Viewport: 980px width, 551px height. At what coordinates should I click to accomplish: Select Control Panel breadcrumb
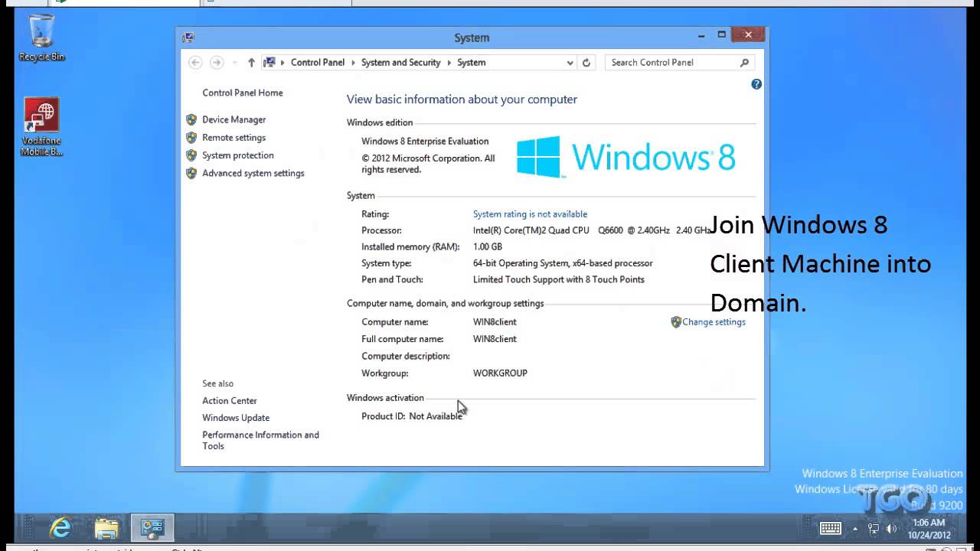click(x=318, y=63)
